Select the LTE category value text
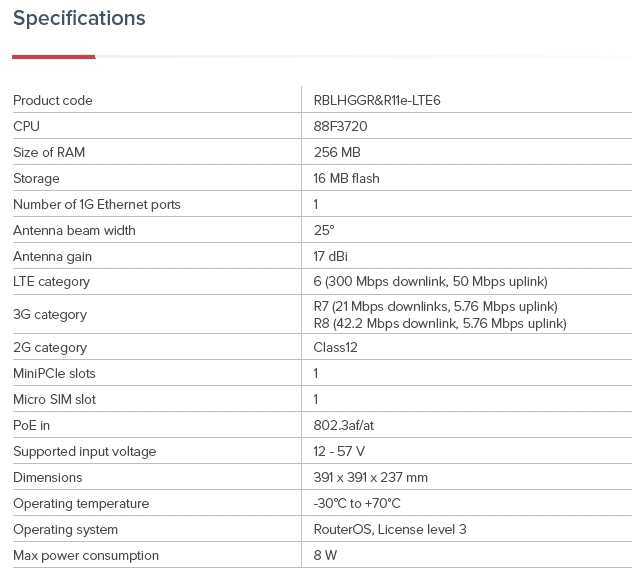632x578 pixels. point(430,282)
